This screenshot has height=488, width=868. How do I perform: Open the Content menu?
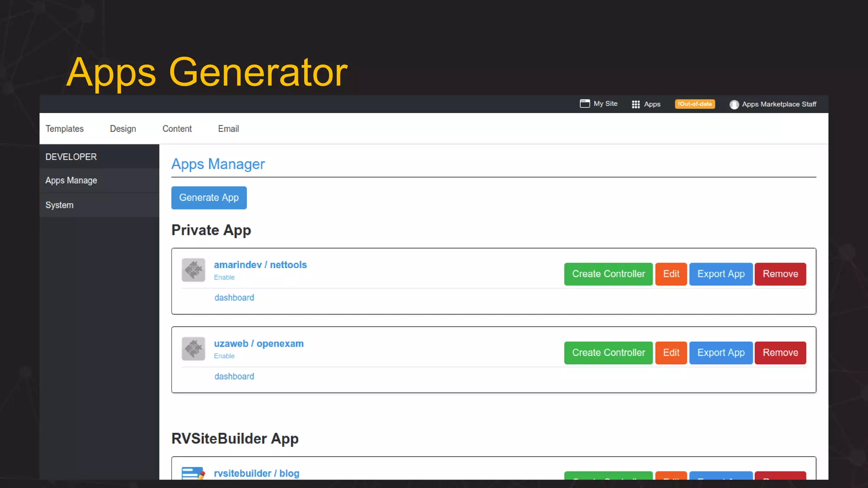(x=177, y=129)
